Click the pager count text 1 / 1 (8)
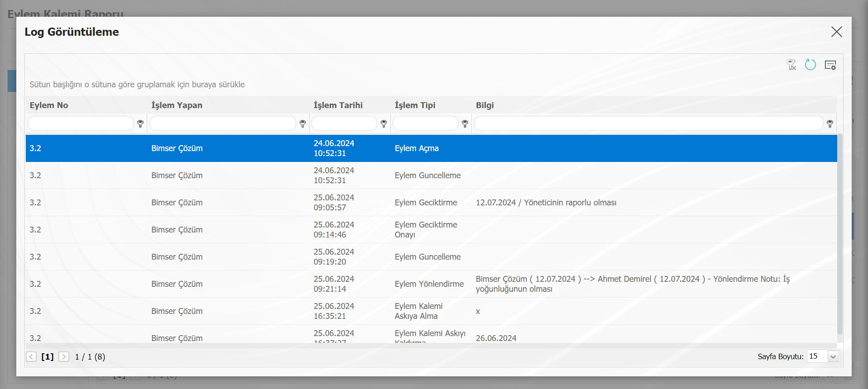868x389 pixels. point(90,357)
